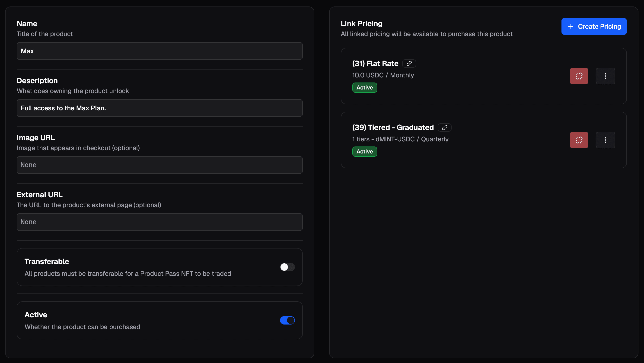Click the link icon next to Tiered - Graduated
This screenshot has width=644, height=363.
(444, 127)
